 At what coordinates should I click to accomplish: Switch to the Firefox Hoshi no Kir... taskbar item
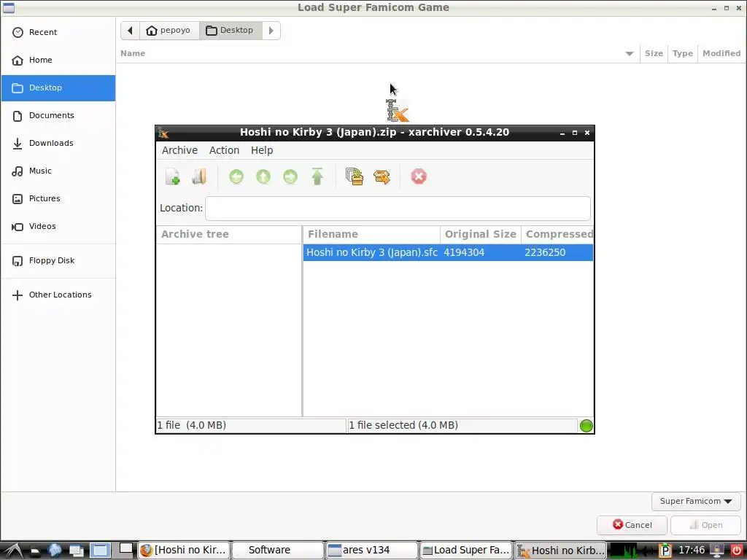(x=184, y=550)
